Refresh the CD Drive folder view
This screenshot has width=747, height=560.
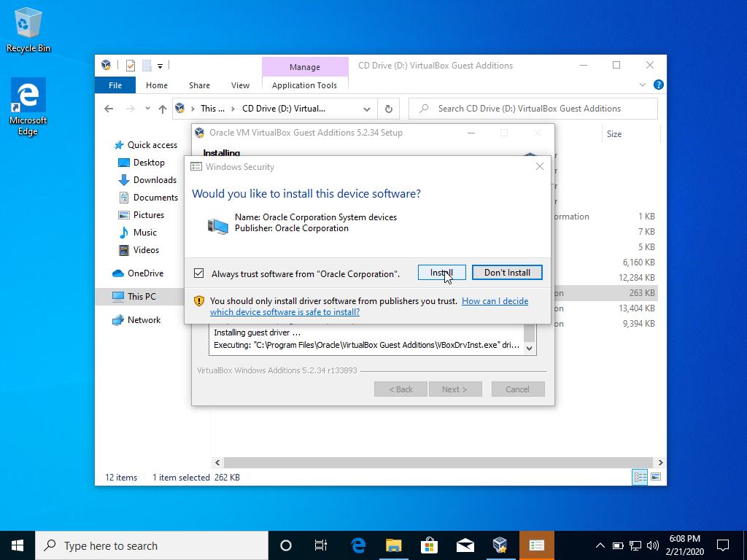tap(389, 109)
